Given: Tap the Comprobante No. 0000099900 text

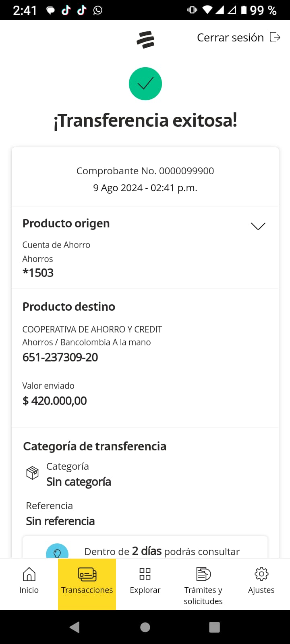Looking at the screenshot, I should coord(145,171).
